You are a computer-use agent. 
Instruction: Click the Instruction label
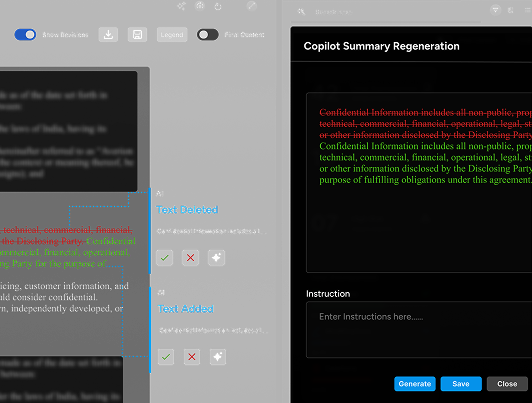(328, 294)
